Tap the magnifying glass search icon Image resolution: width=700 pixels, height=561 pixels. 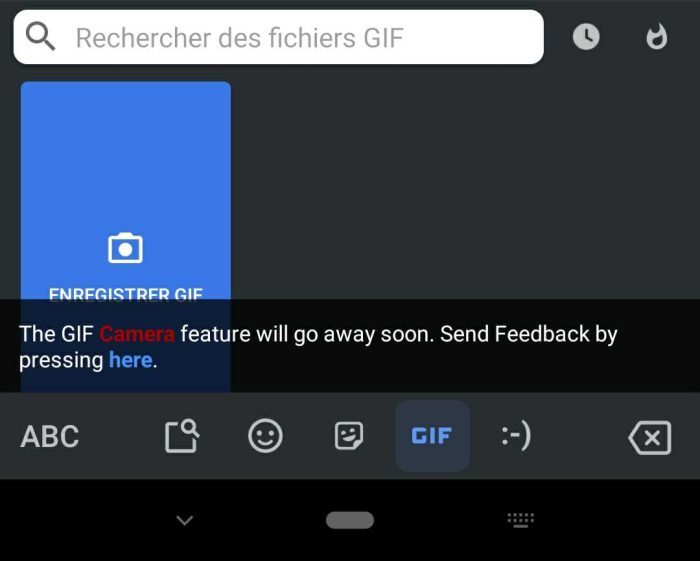click(x=40, y=37)
